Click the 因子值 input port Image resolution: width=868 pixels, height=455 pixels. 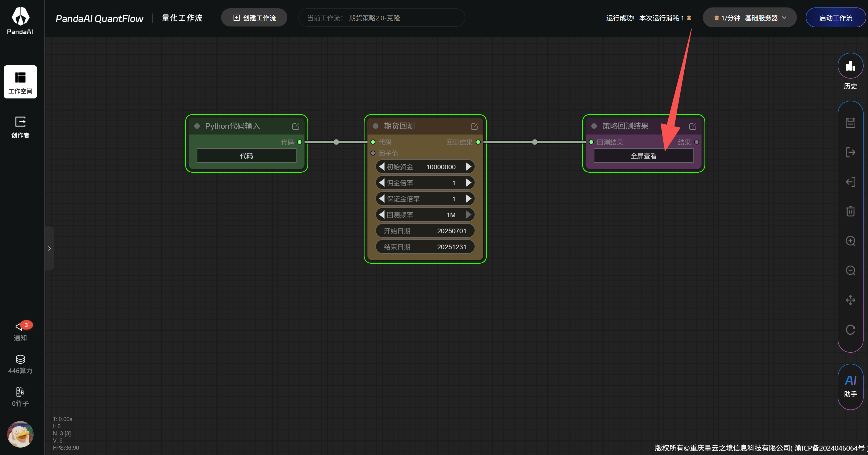373,153
